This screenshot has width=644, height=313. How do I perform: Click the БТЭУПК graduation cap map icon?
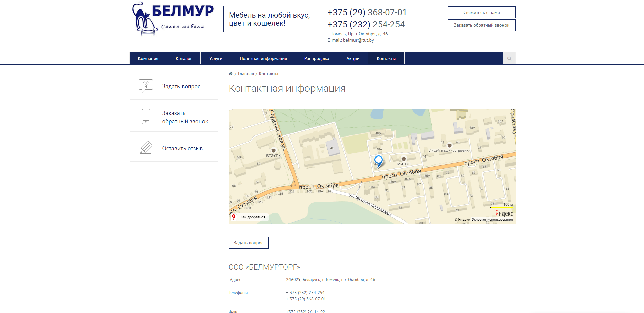[x=273, y=151]
